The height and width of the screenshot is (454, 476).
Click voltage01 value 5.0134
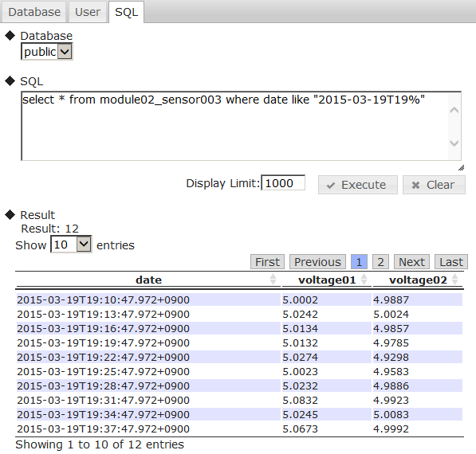(x=301, y=328)
